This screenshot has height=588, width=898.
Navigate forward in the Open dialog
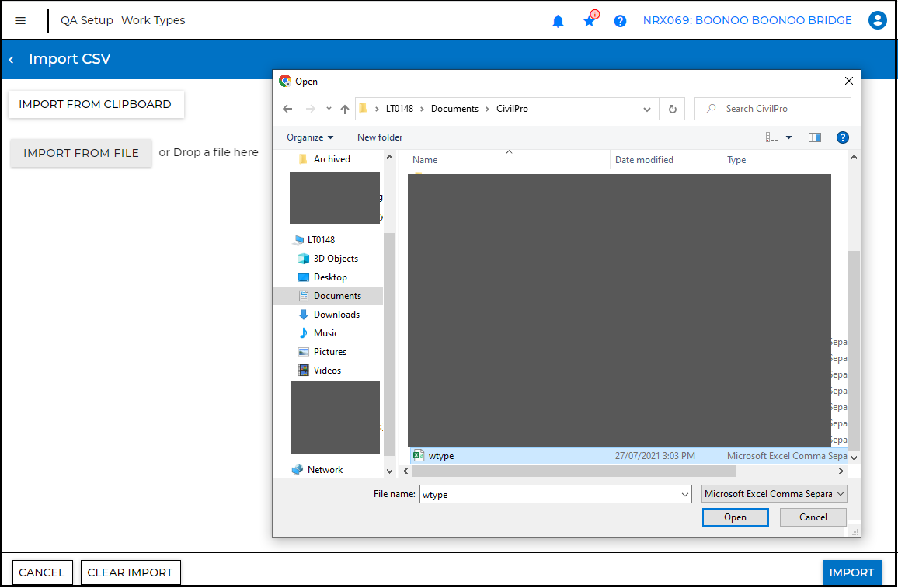[x=311, y=109]
